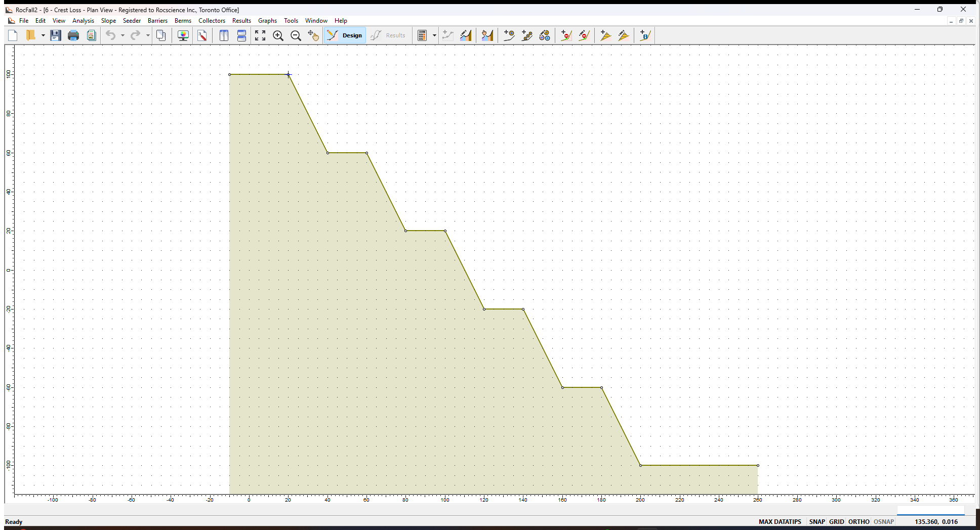
Task: Open the File menu
Action: coord(24,21)
